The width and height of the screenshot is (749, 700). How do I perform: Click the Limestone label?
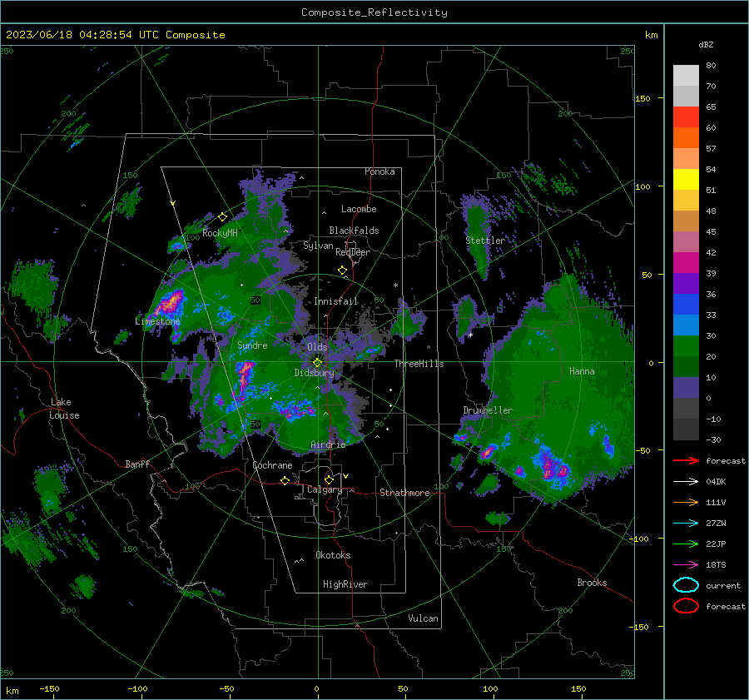(157, 321)
